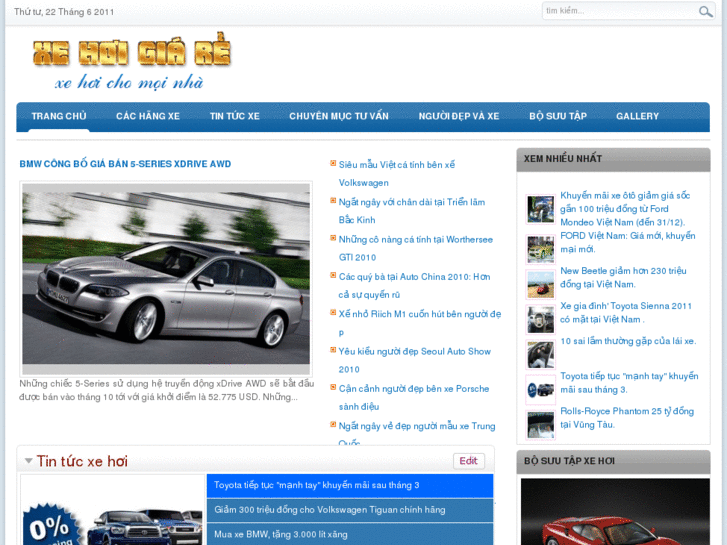Click bullet icon beside Seoul Auto Show article

[x=333, y=350]
